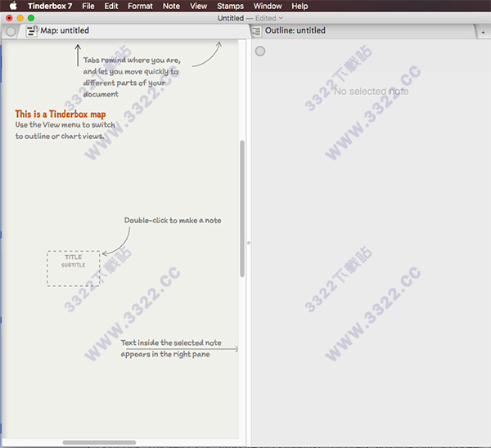Open the Tinderbox 7 application menu

pos(50,6)
